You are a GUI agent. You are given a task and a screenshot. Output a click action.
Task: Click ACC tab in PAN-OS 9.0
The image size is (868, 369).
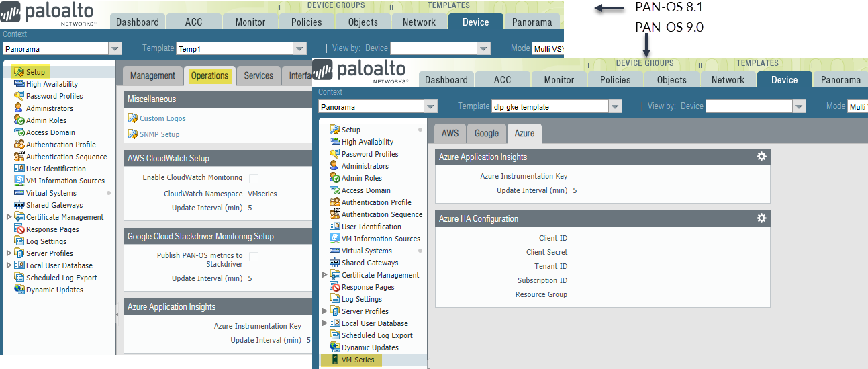pyautogui.click(x=503, y=79)
